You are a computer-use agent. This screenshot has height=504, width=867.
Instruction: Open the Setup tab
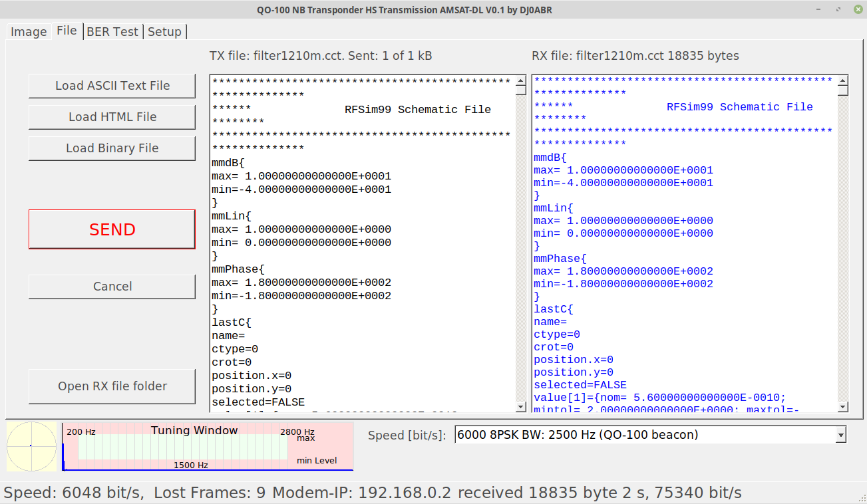pyautogui.click(x=165, y=31)
